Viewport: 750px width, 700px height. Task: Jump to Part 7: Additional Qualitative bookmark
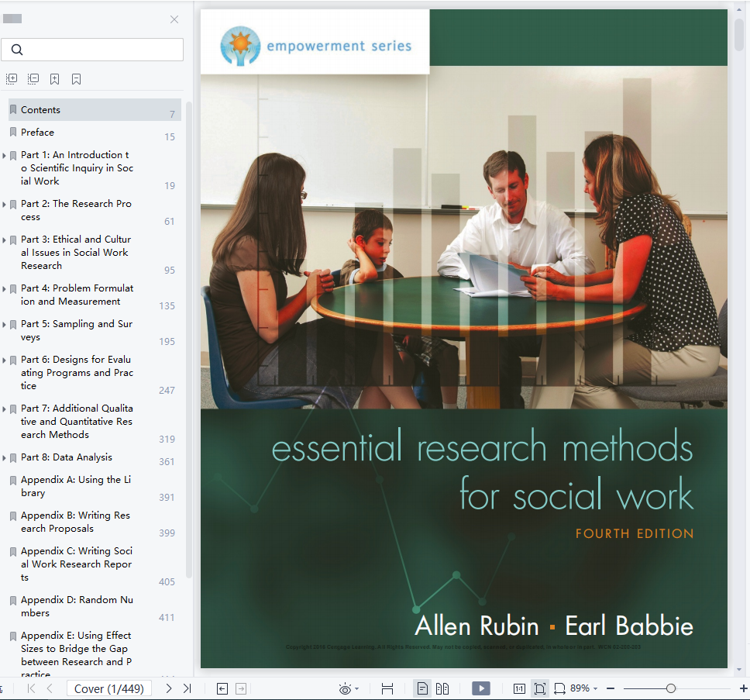[77, 422]
